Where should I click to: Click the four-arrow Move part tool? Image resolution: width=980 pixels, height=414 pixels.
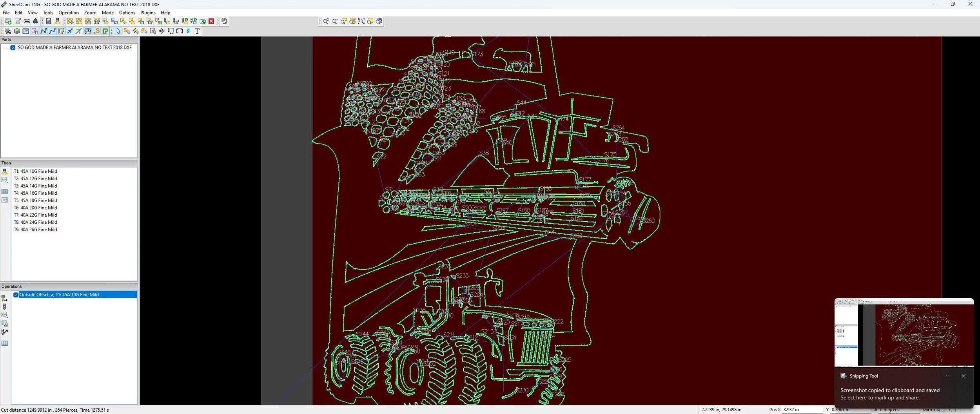tap(162, 31)
